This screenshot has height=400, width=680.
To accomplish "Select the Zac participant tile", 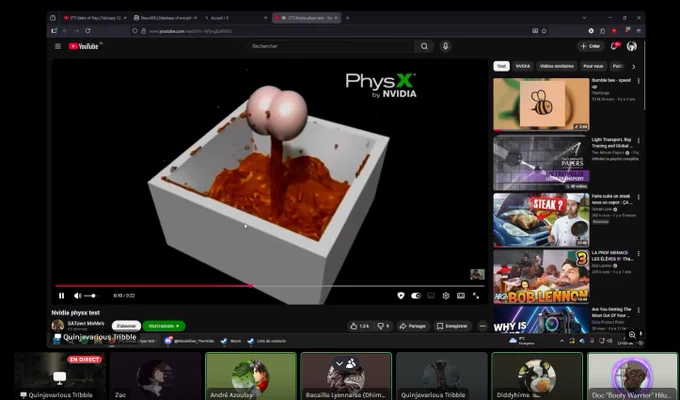I will tap(155, 376).
